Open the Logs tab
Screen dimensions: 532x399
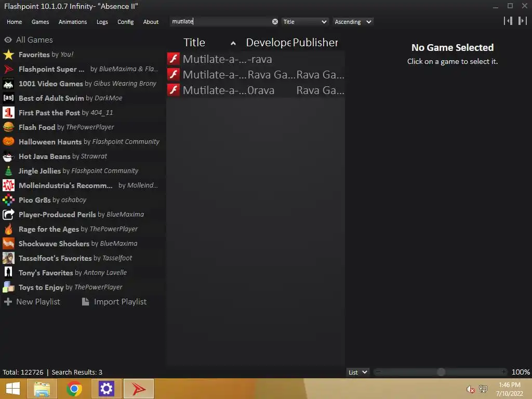click(102, 22)
